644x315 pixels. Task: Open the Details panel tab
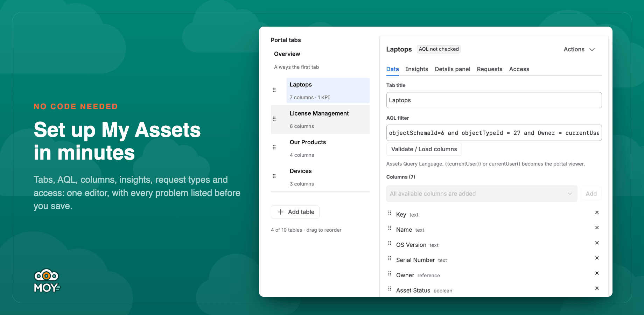tap(452, 69)
